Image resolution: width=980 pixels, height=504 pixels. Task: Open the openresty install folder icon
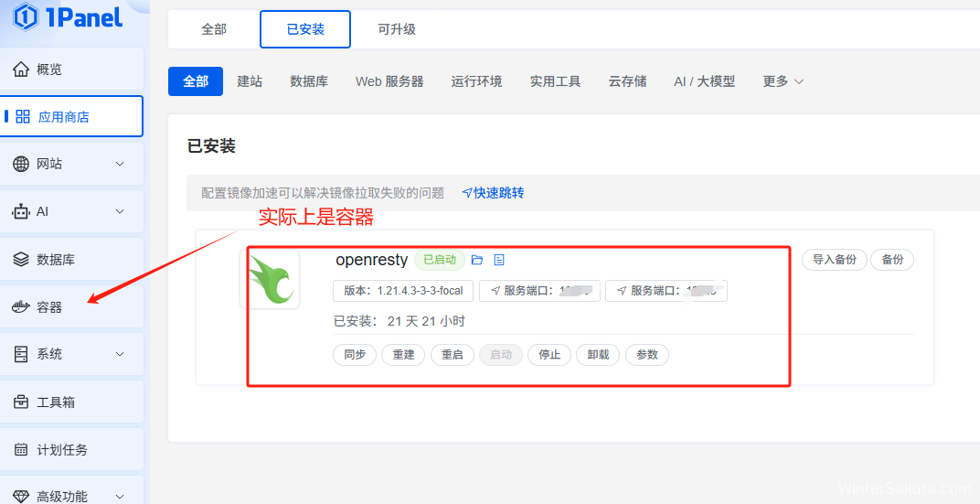click(477, 260)
